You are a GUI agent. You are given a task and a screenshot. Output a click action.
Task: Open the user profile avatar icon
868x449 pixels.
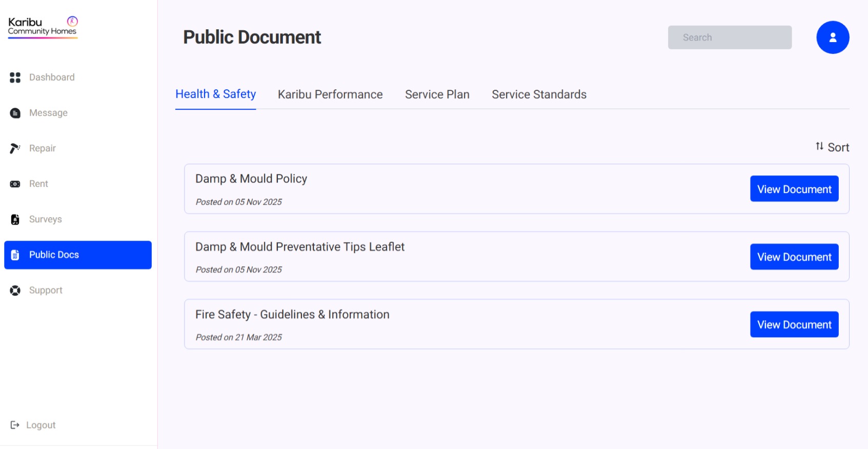click(832, 37)
